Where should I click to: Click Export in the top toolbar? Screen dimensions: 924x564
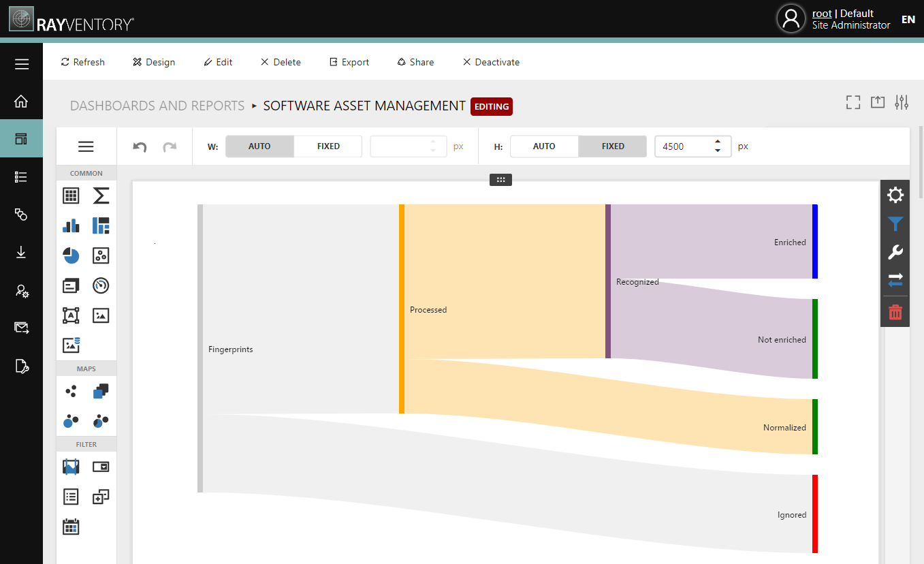(x=349, y=62)
